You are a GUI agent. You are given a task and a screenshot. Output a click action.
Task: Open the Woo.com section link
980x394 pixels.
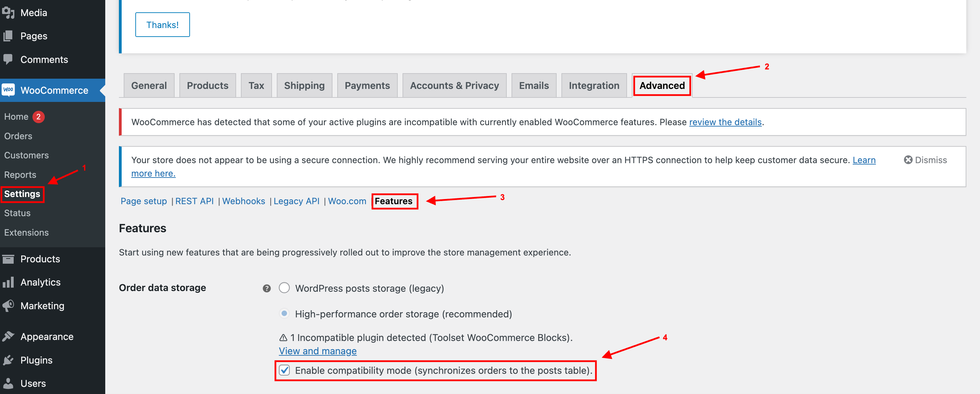click(347, 201)
